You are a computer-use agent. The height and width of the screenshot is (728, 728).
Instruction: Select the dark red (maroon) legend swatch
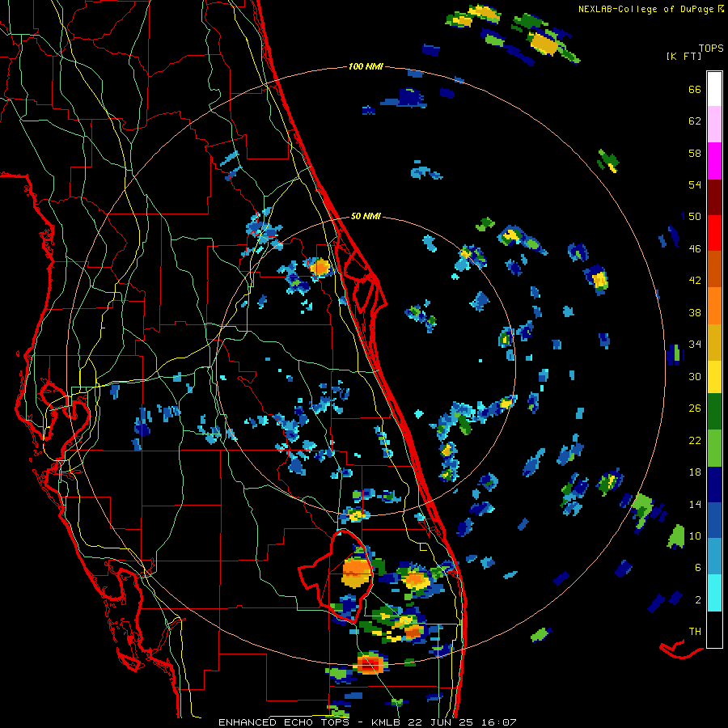tap(714, 197)
